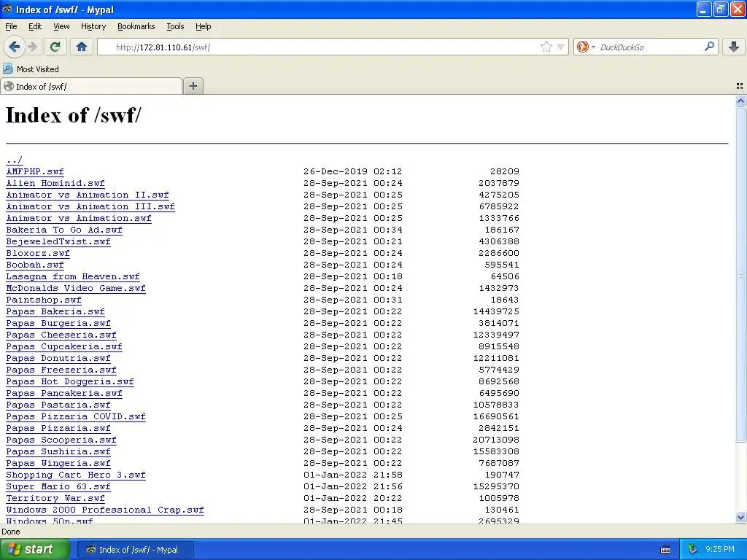The width and height of the screenshot is (747, 560).
Task: Open Papas Pastaria.swf link
Action: point(58,405)
